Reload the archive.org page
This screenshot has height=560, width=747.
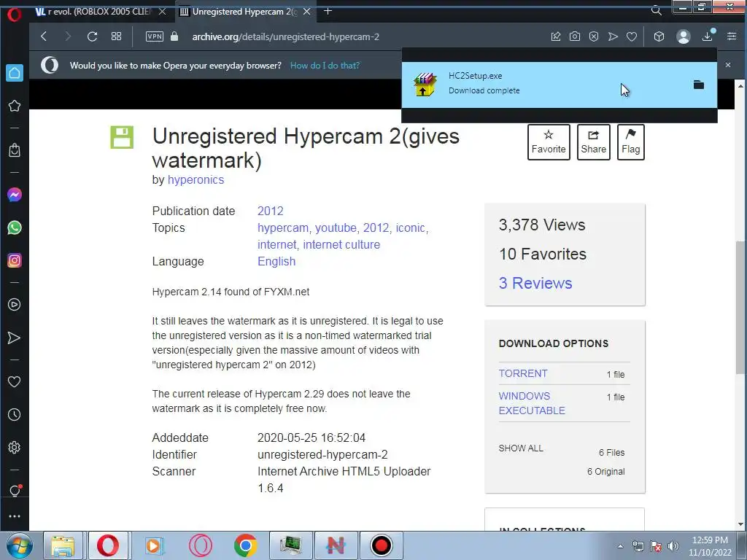point(93,36)
